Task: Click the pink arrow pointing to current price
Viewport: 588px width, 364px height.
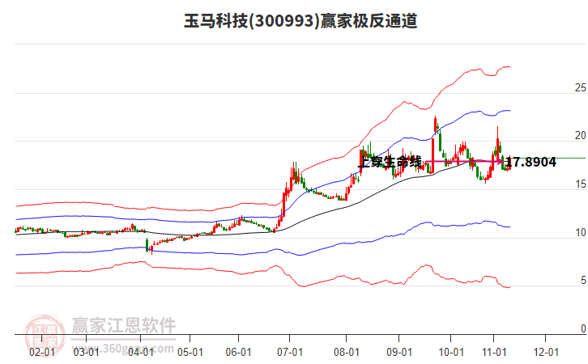Action: pyautogui.click(x=465, y=162)
